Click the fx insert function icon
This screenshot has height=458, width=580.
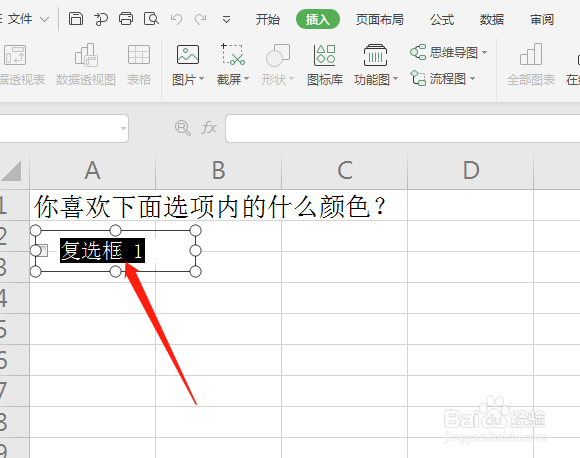coord(209,128)
